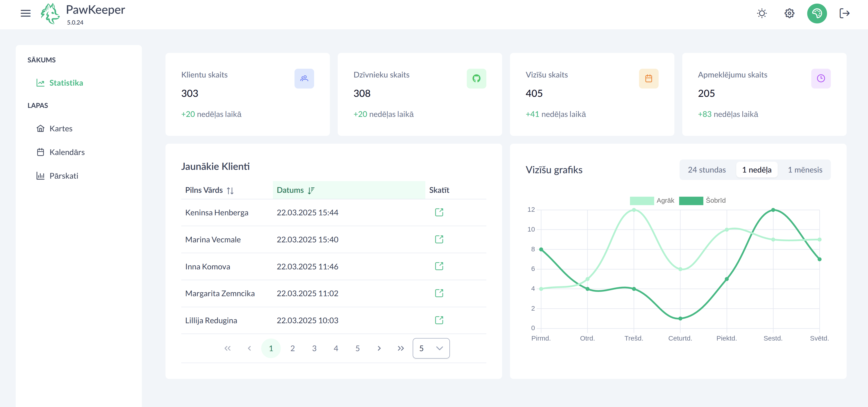Open settings gear icon
The width and height of the screenshot is (868, 407).
(789, 14)
